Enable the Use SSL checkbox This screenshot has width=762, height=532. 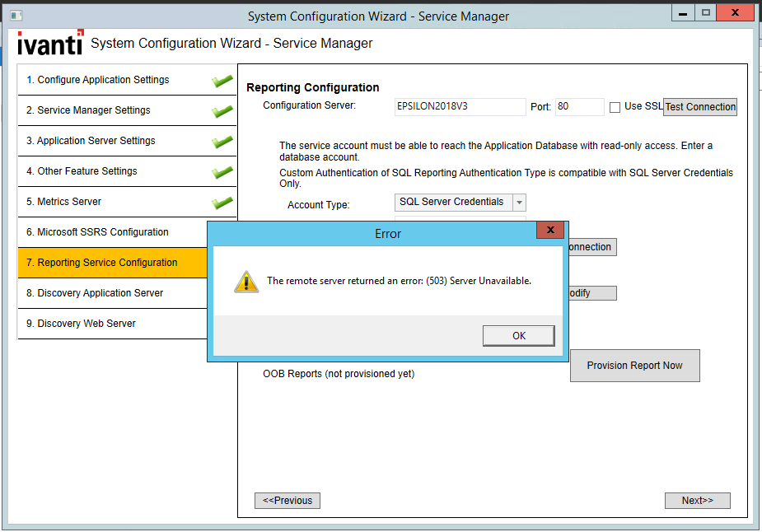tap(615, 107)
